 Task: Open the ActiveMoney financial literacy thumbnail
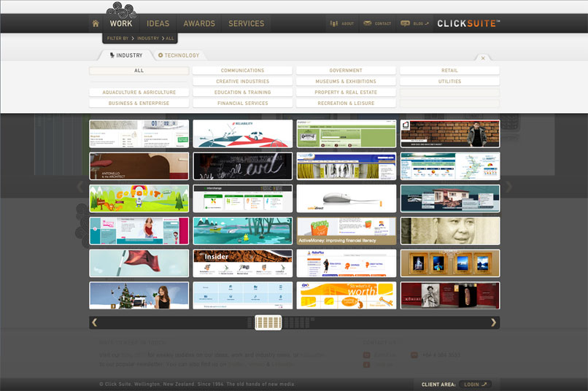(346, 231)
